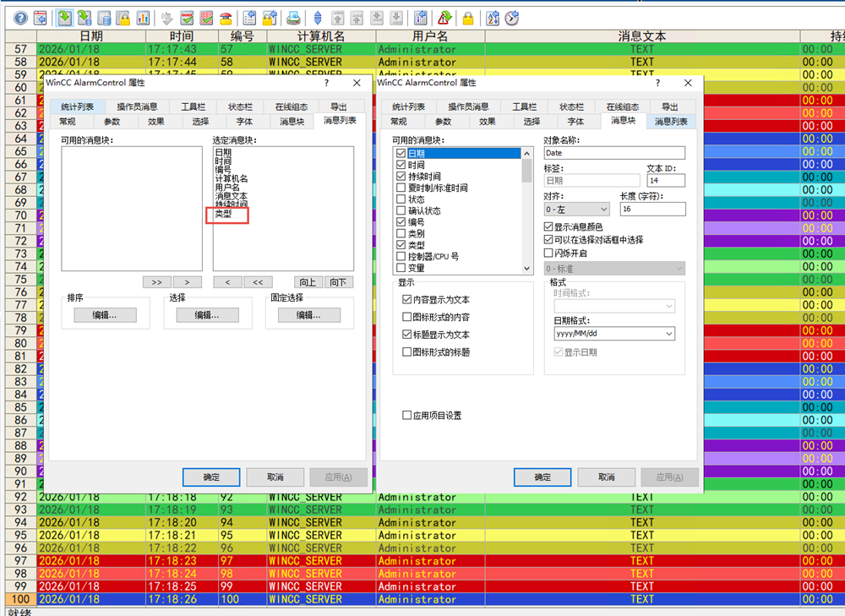Toggle the Autoscroll up-down arrows icon
The height and width of the screenshot is (616, 845).
(x=318, y=18)
